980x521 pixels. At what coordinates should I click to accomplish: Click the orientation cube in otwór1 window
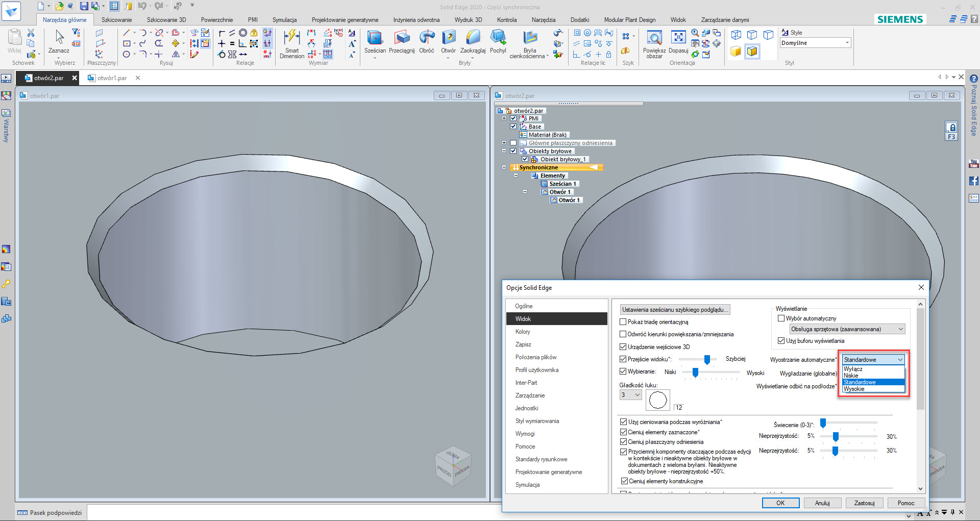pyautogui.click(x=453, y=465)
